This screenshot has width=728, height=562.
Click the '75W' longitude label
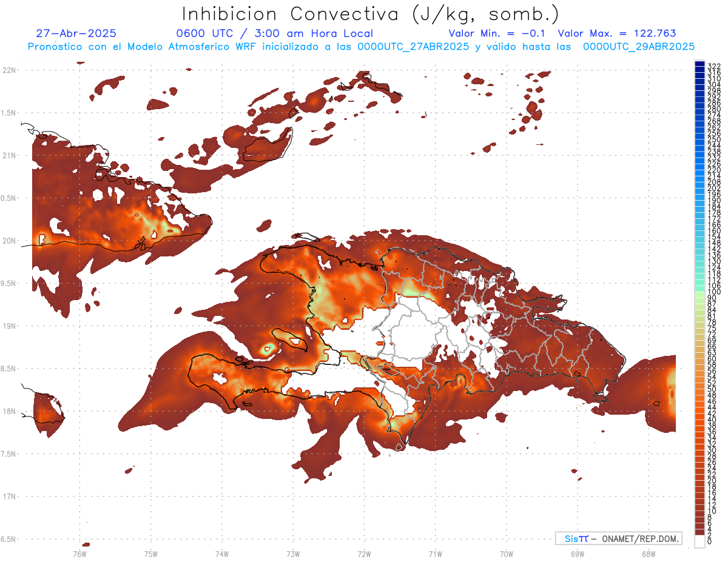pyautogui.click(x=151, y=554)
